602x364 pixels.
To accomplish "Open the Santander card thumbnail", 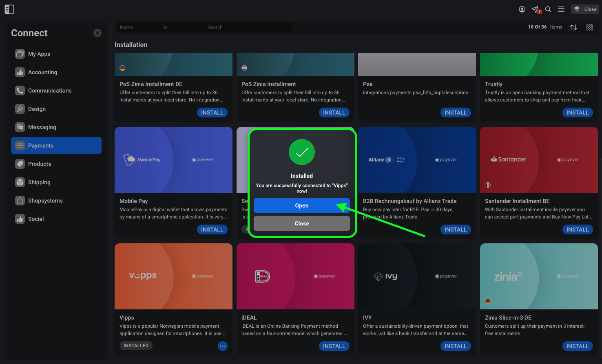I will click(539, 160).
